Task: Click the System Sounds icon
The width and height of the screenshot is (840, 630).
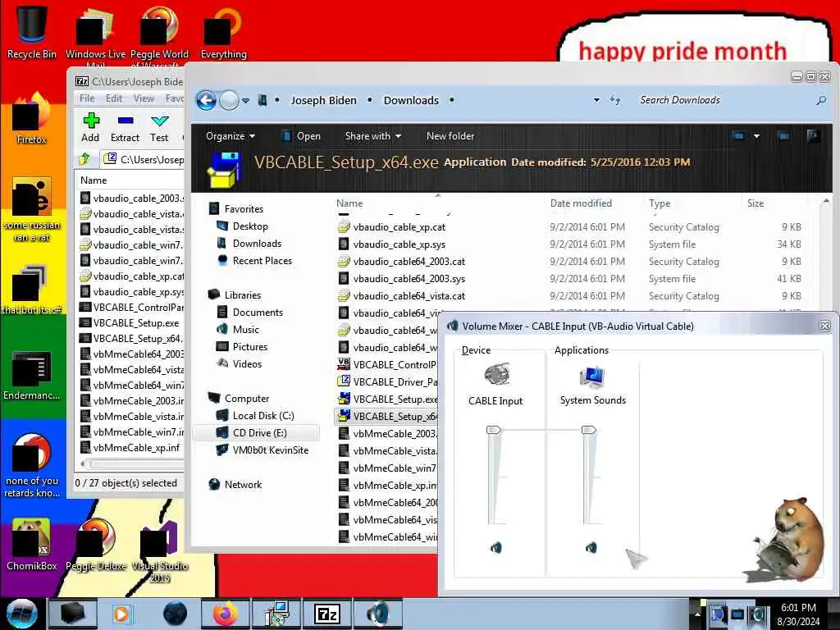Action: tap(592, 377)
